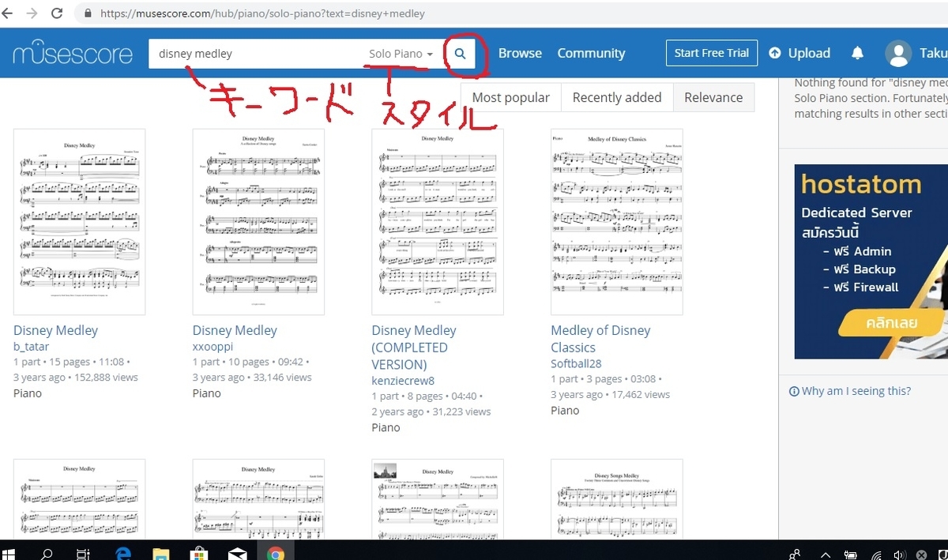The image size is (948, 560).
Task: Sort results by Most popular
Action: (510, 97)
